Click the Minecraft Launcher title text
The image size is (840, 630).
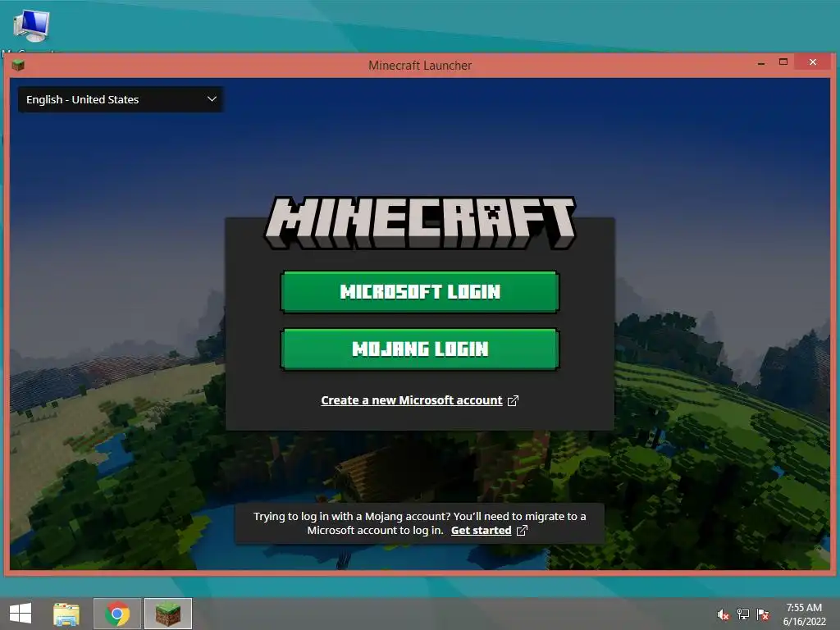420,66
